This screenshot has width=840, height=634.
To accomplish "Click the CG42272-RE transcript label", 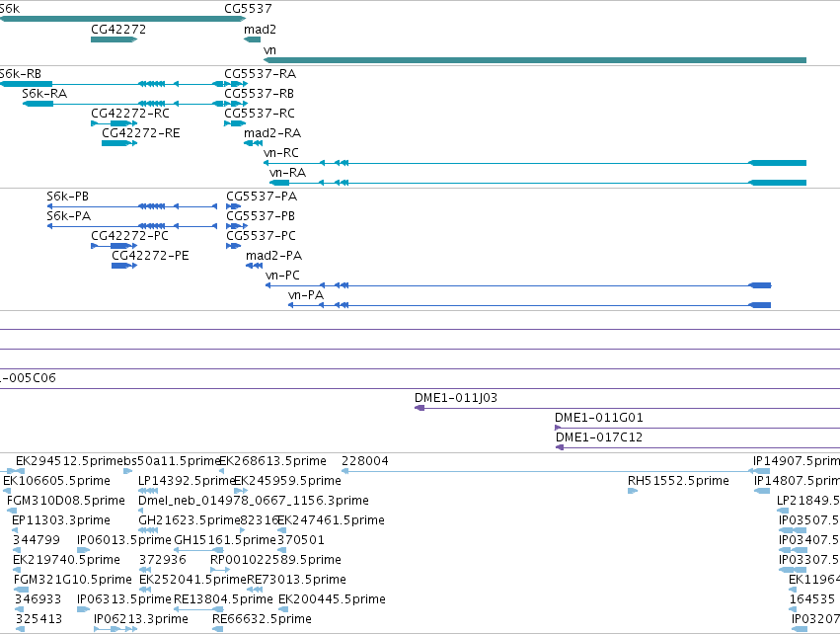I will click(141, 133).
